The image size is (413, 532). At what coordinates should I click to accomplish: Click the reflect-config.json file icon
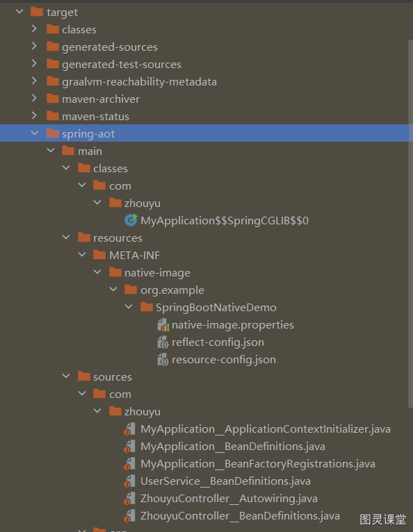tap(163, 342)
